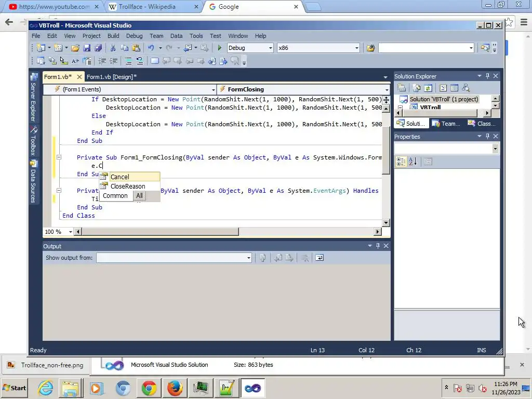Pin toggle for Solution Explorer panel
The height and width of the screenshot is (399, 532).
click(487, 76)
